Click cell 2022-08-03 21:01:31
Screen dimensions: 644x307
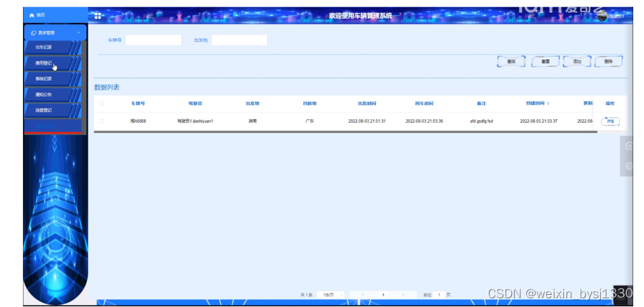[x=366, y=121]
